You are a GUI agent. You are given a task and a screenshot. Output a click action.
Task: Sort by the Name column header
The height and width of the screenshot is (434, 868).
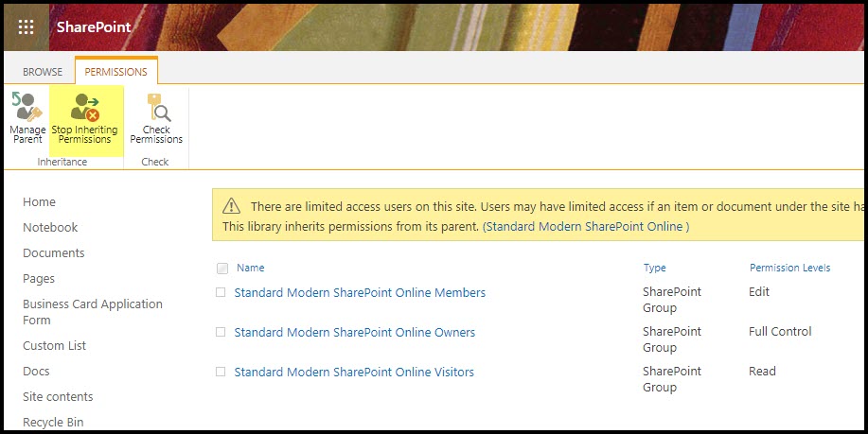(250, 268)
